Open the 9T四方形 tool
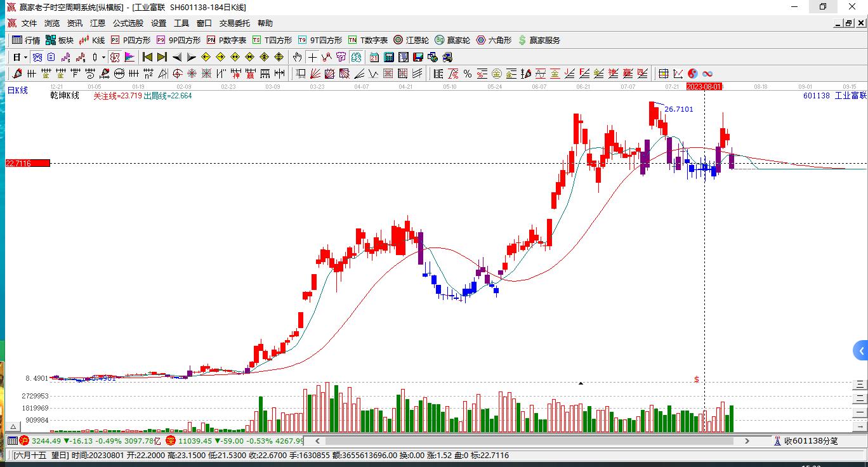 click(x=320, y=40)
